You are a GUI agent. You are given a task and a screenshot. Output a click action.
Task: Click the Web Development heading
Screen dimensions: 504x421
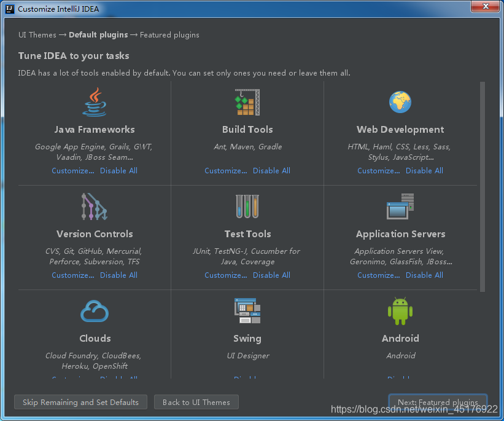point(400,130)
